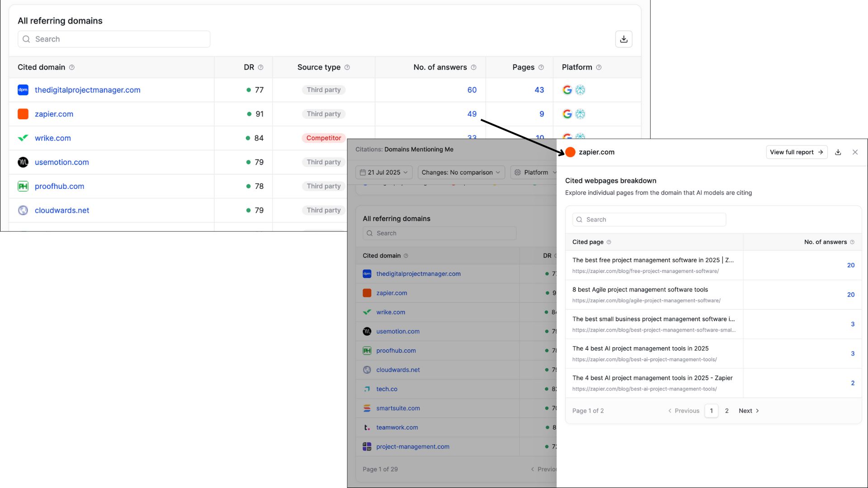Click DR value 91 in zapier.com row

click(259, 114)
